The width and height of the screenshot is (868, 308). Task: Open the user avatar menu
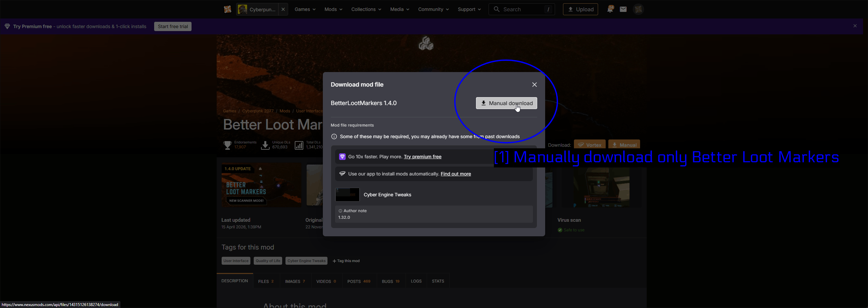(638, 10)
